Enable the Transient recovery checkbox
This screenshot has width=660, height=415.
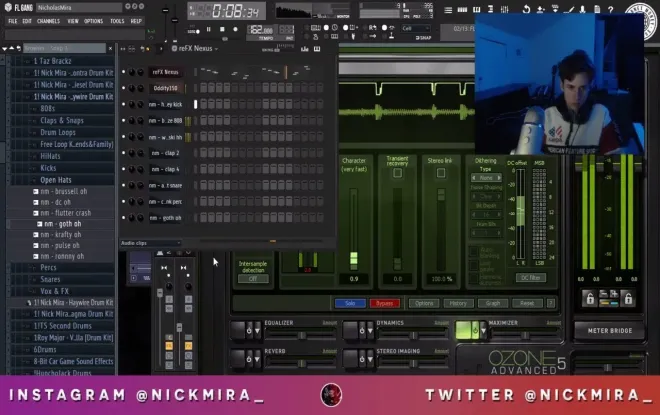point(397,173)
